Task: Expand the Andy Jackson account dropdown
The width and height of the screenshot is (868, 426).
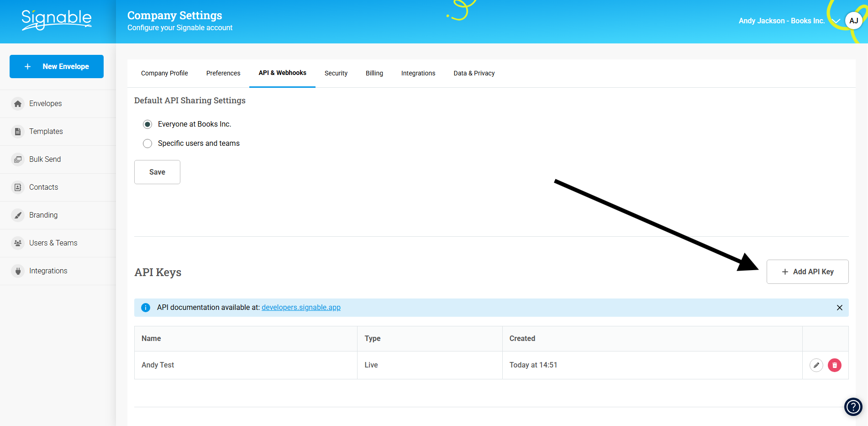Action: [836, 21]
